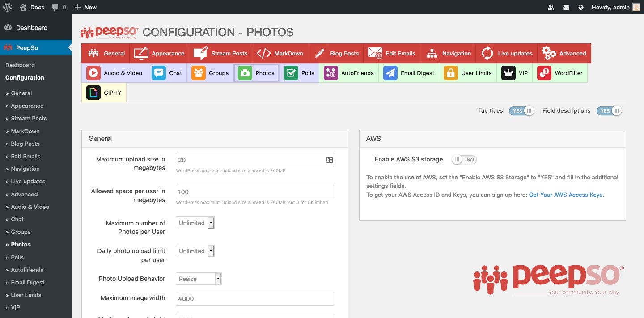Open the Photo Upload Behavior Resize dropdown

(199, 279)
